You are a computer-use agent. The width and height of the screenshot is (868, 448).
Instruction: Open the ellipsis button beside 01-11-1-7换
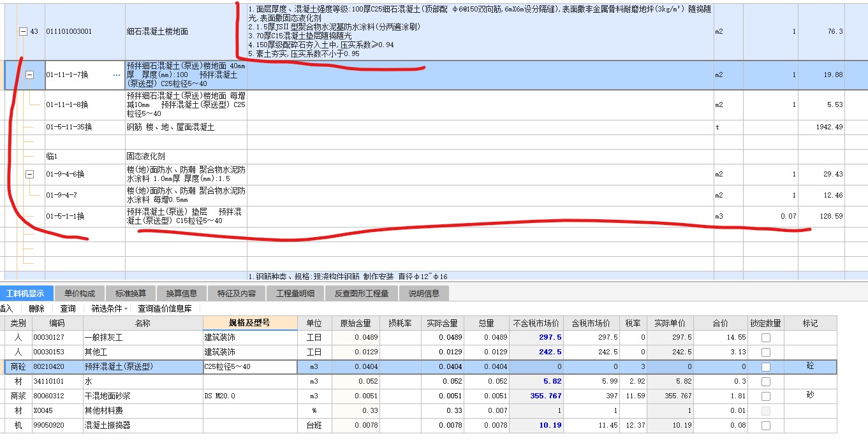tap(116, 75)
